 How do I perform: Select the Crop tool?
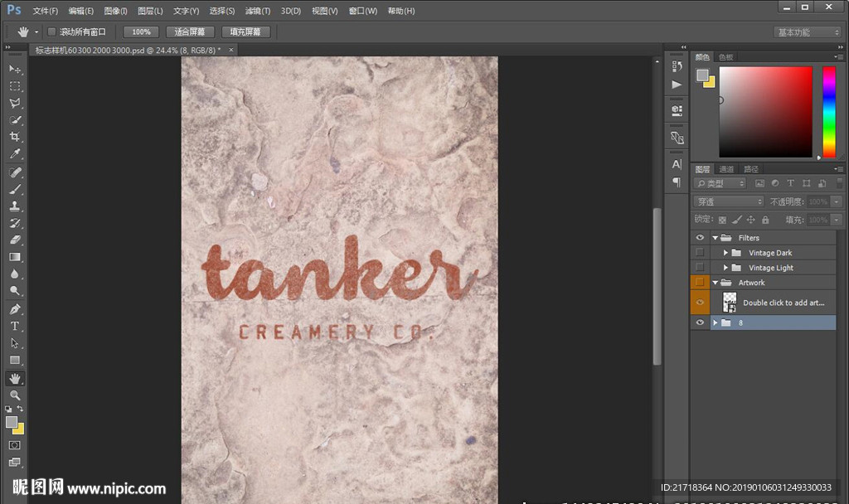15,137
